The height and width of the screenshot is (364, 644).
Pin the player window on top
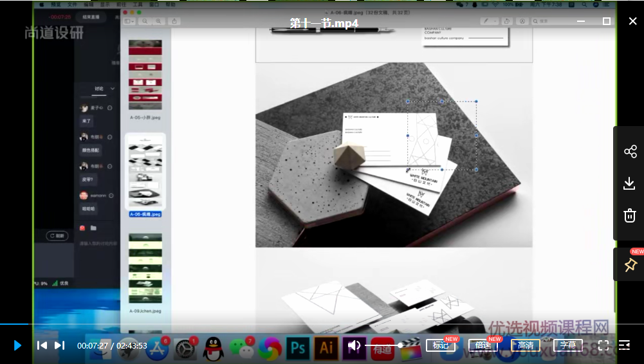click(630, 264)
